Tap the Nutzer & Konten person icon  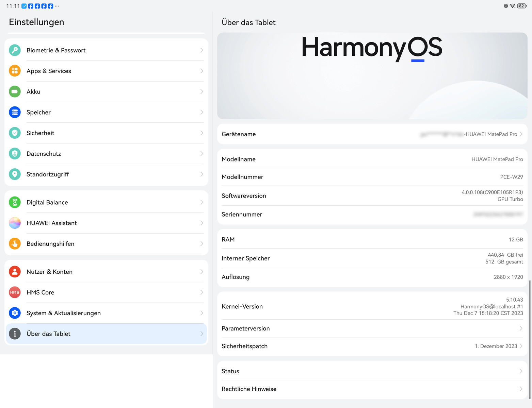point(15,272)
